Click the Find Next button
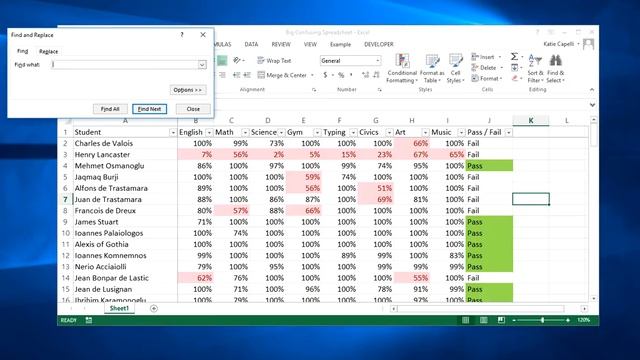 pyautogui.click(x=149, y=109)
